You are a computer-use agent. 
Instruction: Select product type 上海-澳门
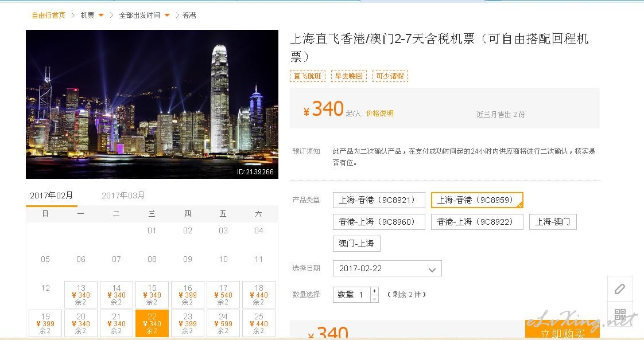click(553, 222)
